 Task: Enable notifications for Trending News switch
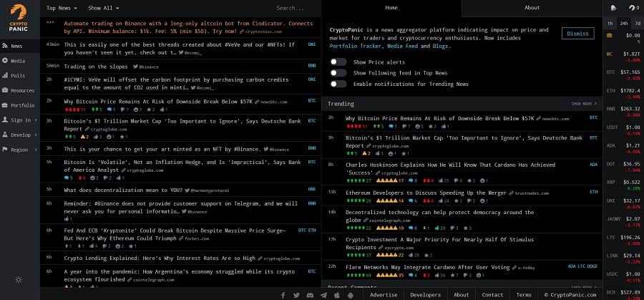pos(338,84)
